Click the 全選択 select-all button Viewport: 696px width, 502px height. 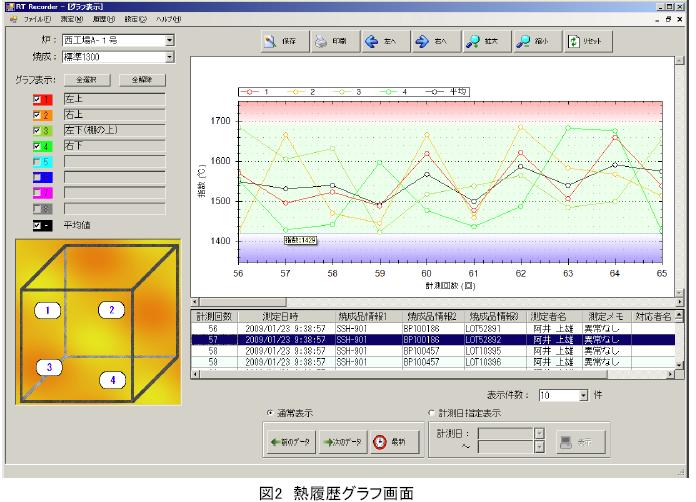[x=85, y=79]
